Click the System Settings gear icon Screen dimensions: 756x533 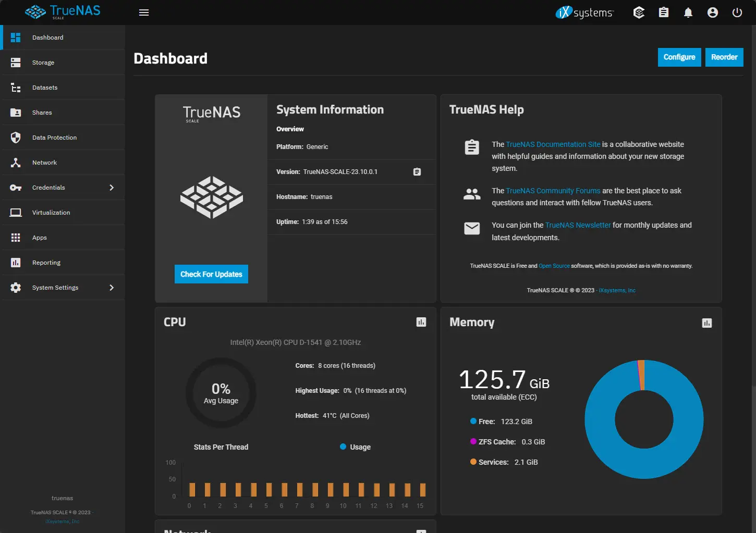coord(16,288)
